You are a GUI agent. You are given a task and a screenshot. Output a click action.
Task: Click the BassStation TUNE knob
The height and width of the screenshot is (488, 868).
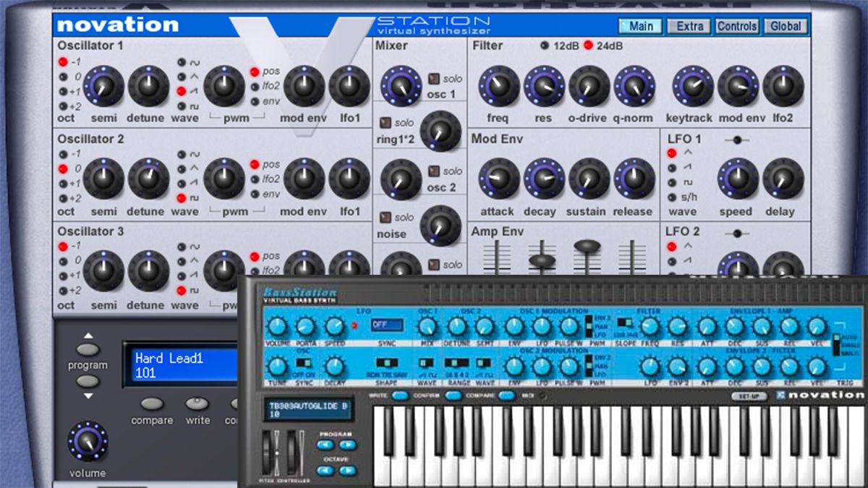[277, 367]
